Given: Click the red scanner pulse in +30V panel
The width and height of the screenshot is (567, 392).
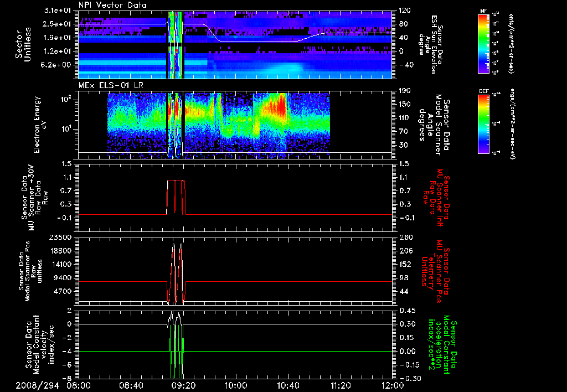Looking at the screenshot, I should (x=176, y=198).
